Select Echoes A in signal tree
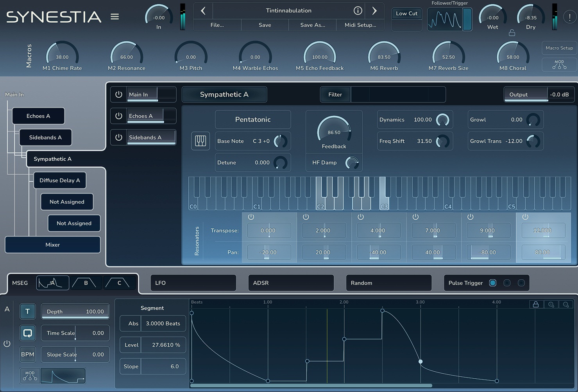 38,116
